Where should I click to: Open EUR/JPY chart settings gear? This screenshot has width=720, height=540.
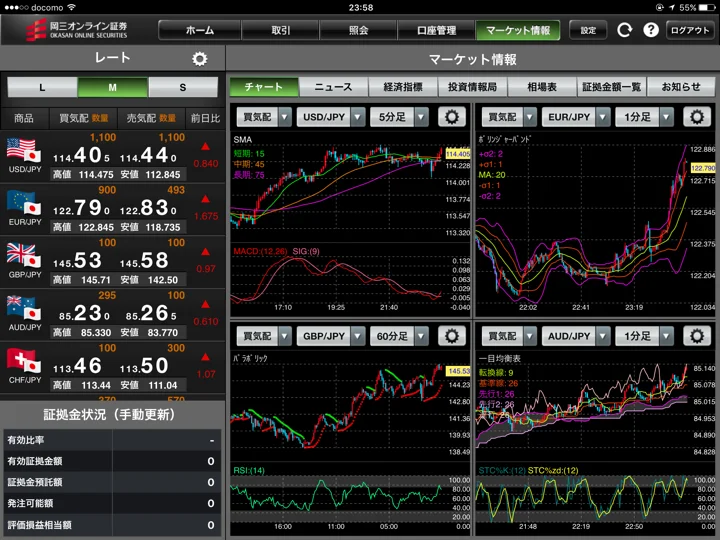point(696,117)
